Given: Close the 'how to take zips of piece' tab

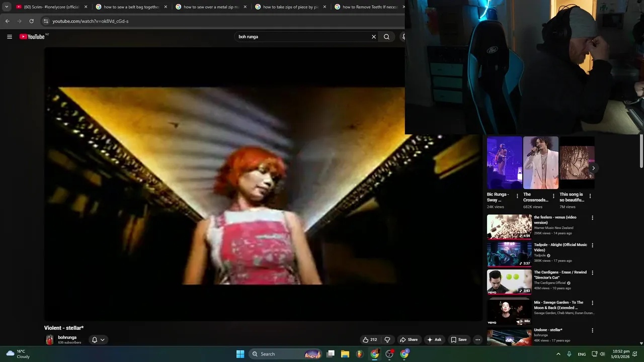Looking at the screenshot, I should pyautogui.click(x=325, y=7).
